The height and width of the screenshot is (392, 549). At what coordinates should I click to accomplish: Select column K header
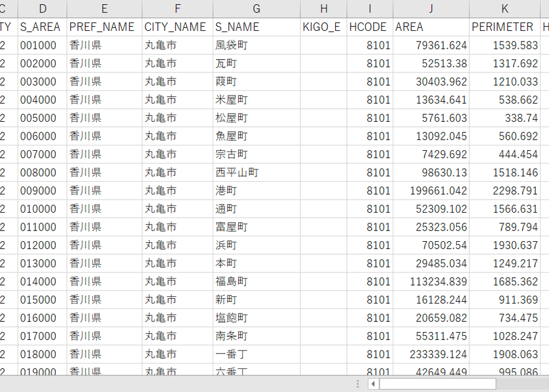tap(504, 9)
